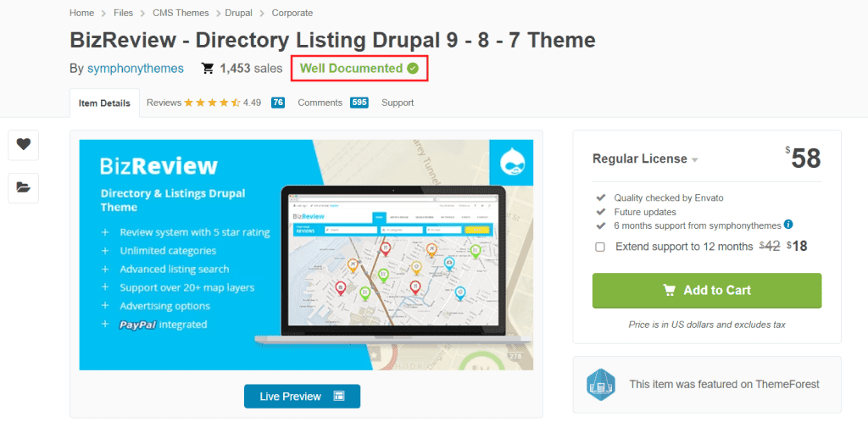Open the Comments tab

coord(320,103)
